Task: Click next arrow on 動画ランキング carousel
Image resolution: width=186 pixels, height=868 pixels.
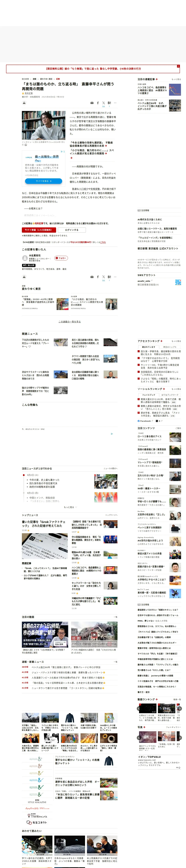Action: (180, 709)
